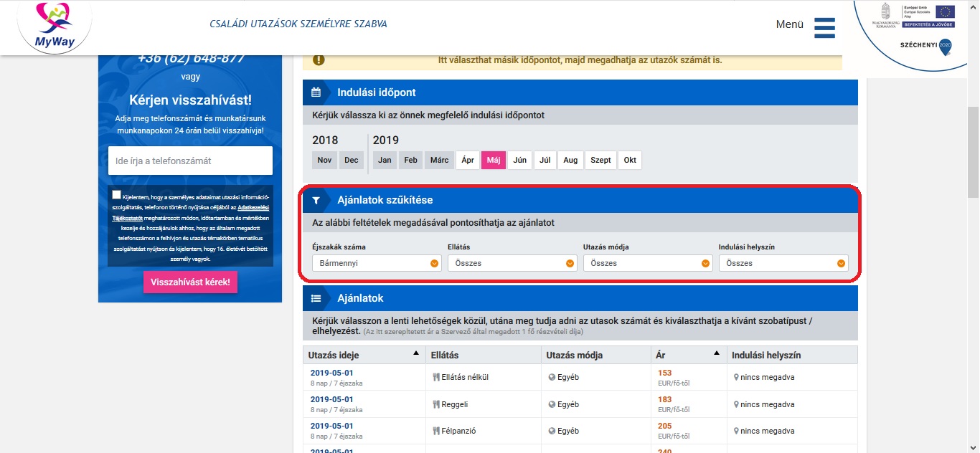Click the Széchenyi 2020 logo

pos(925,46)
